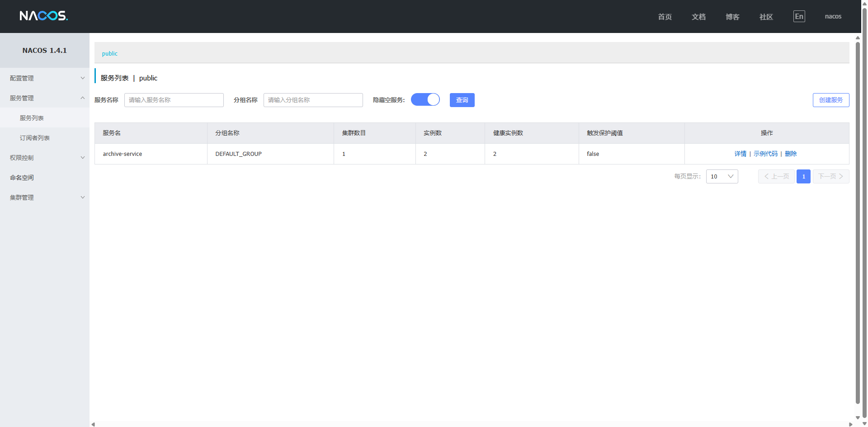Expand the 权限控制 menu chevron
This screenshot has width=868, height=427.
coord(83,158)
